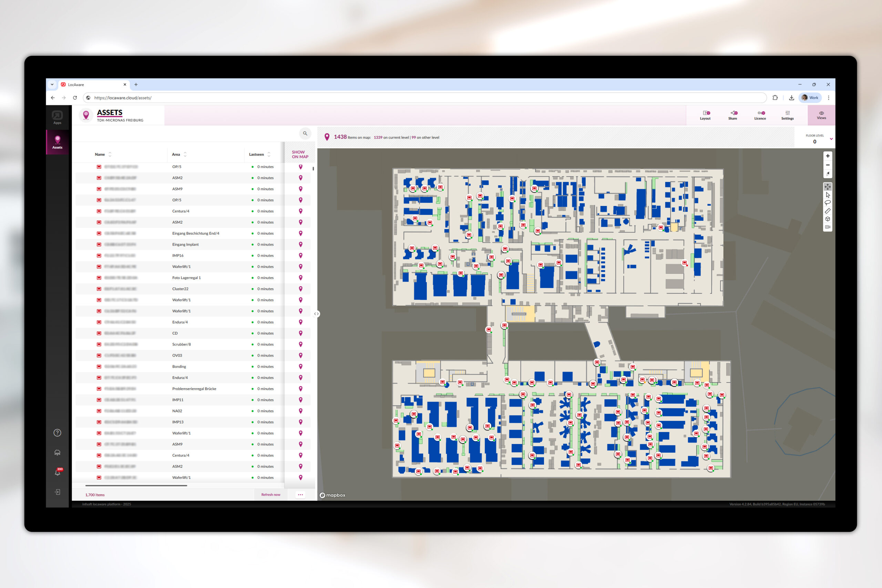
Task: Show the Foto Lagerregal 1 asset on map
Action: pyautogui.click(x=300, y=278)
